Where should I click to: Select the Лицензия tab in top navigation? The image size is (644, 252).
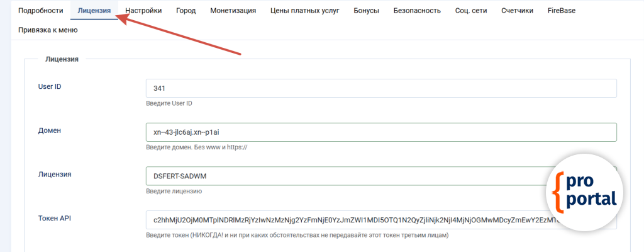point(94,11)
